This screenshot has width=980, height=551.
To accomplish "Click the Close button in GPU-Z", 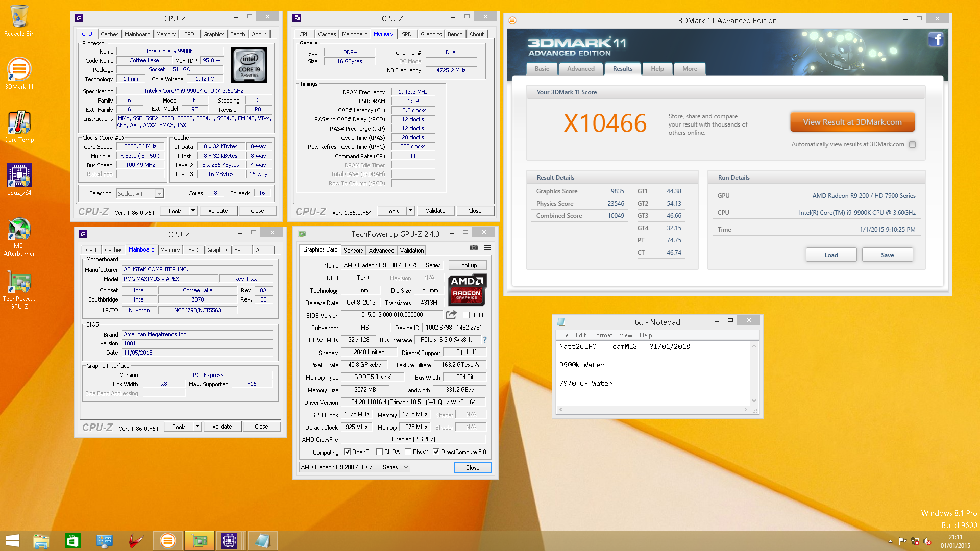I will [x=473, y=468].
